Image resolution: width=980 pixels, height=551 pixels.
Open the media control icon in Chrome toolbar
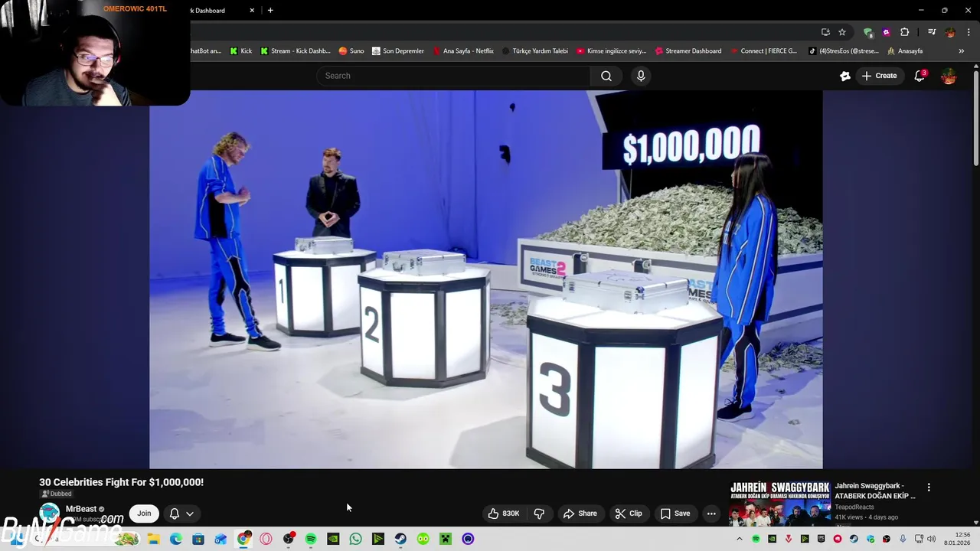coord(932,32)
